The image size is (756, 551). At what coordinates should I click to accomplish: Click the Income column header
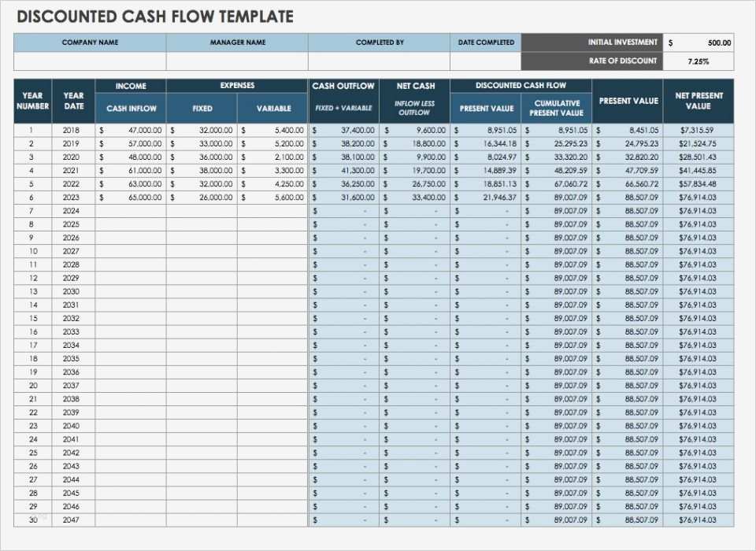131,86
